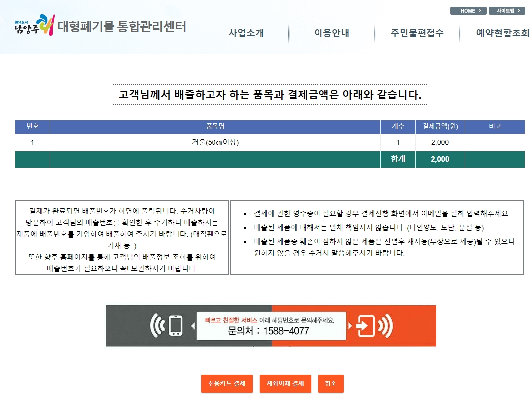Click the 취소 cancel button
Viewport: 532px width, 403px height.
(331, 383)
